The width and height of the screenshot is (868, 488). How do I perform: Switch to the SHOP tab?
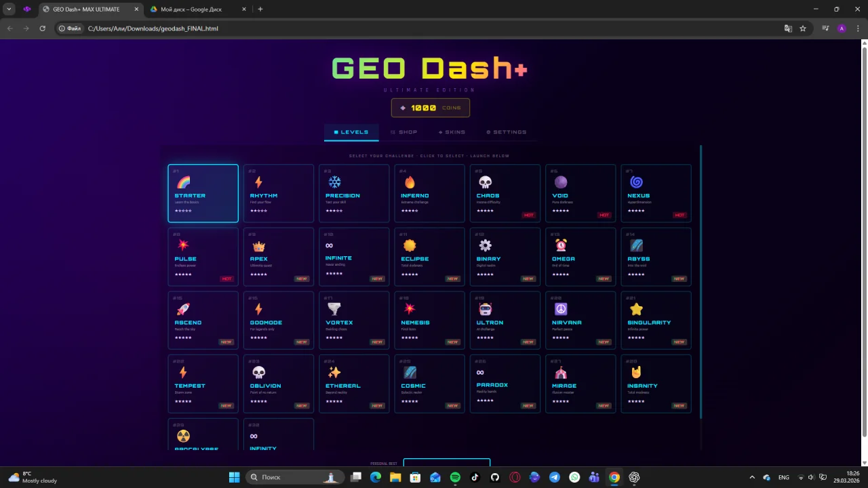pos(404,132)
